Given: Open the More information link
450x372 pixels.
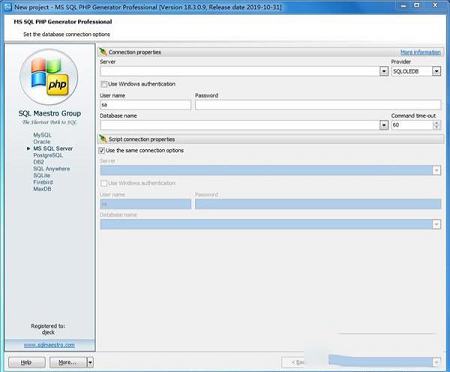Looking at the screenshot, I should [420, 52].
